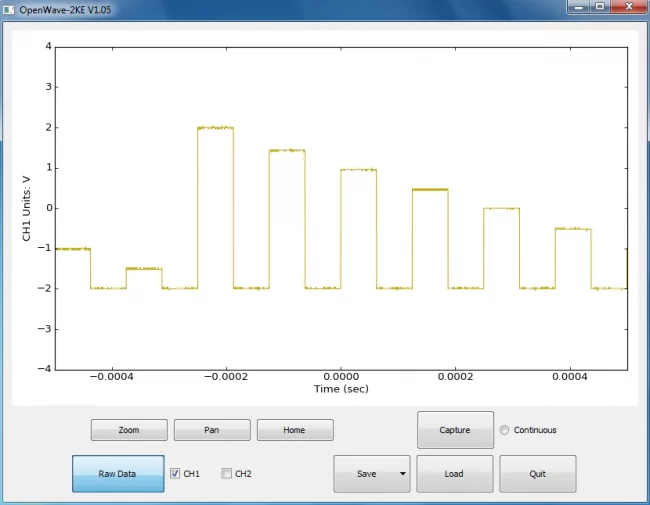Click the Zoom button

click(x=129, y=430)
